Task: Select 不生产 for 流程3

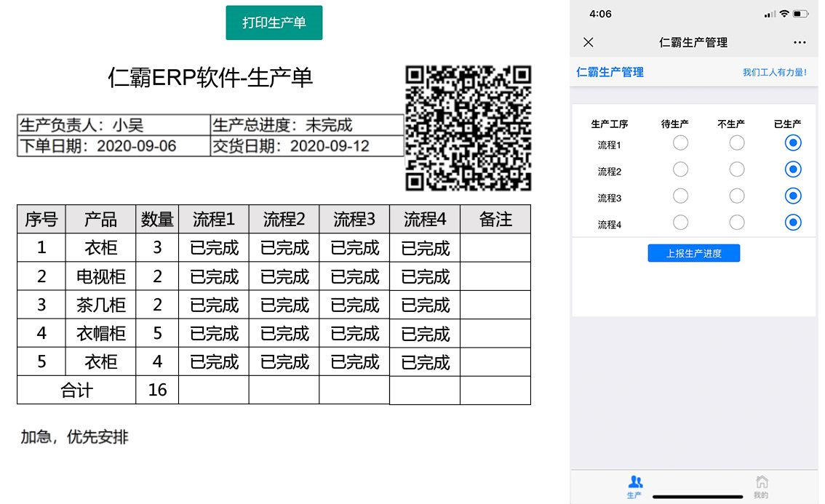Action: pyautogui.click(x=736, y=196)
